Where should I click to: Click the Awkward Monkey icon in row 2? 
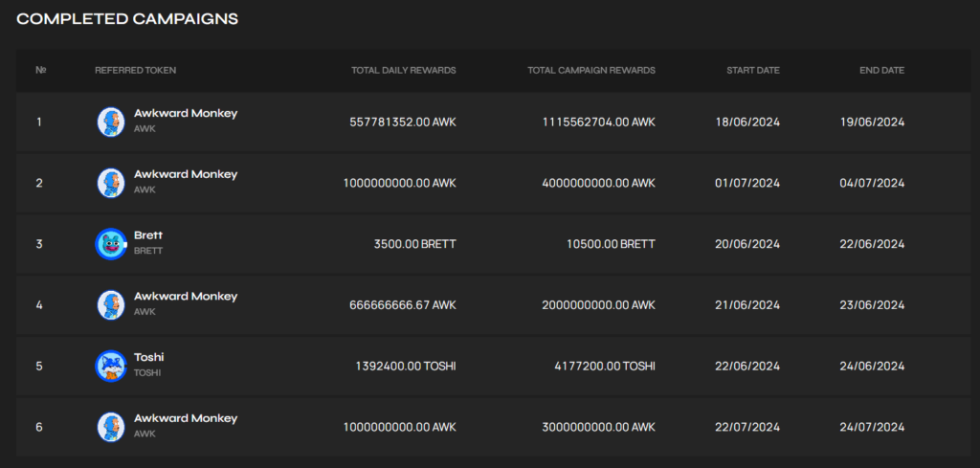pos(111,183)
